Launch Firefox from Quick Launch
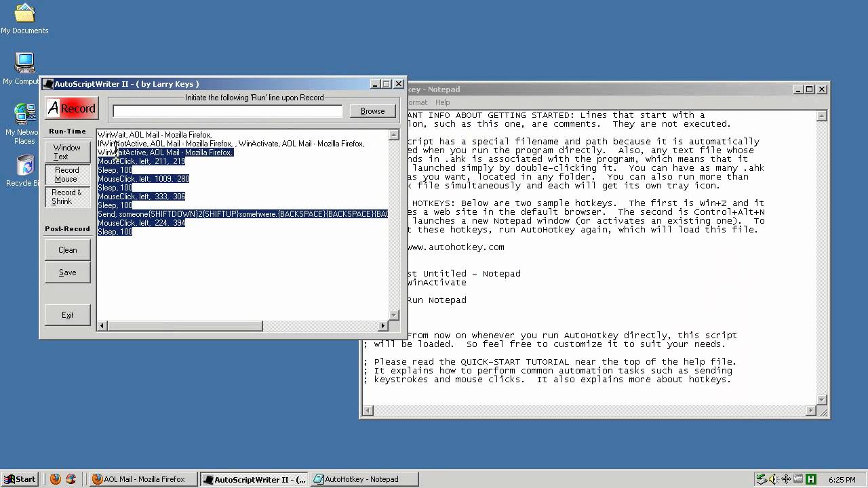Screen dimensions: 868x488 click(x=56, y=479)
